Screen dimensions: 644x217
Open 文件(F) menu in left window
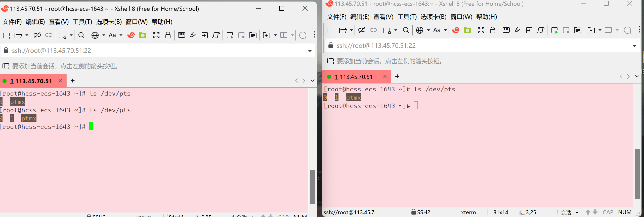12,22
